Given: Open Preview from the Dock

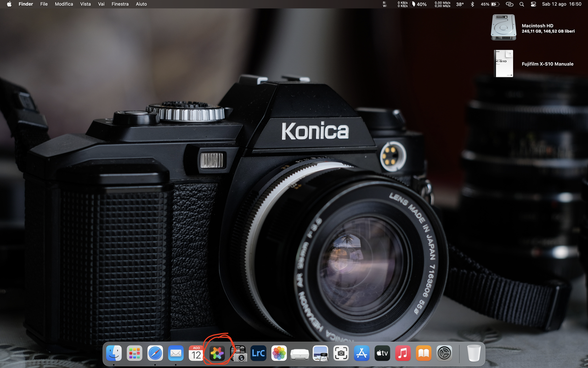Looking at the screenshot, I should [320, 353].
